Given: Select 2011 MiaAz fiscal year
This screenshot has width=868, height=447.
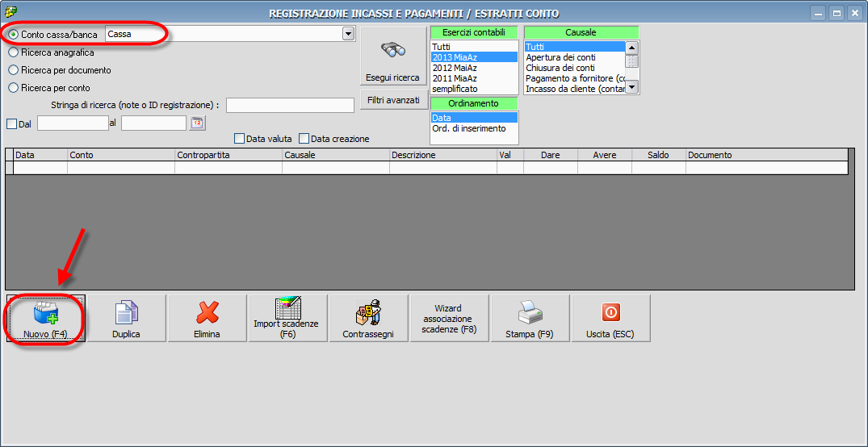Looking at the screenshot, I should point(474,78).
